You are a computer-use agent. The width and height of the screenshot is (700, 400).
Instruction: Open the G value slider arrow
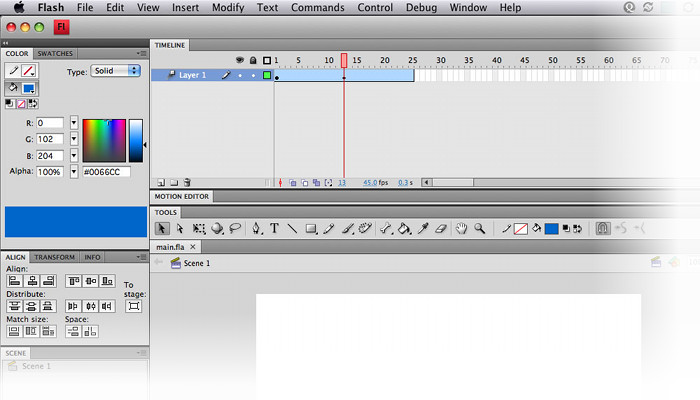point(74,139)
